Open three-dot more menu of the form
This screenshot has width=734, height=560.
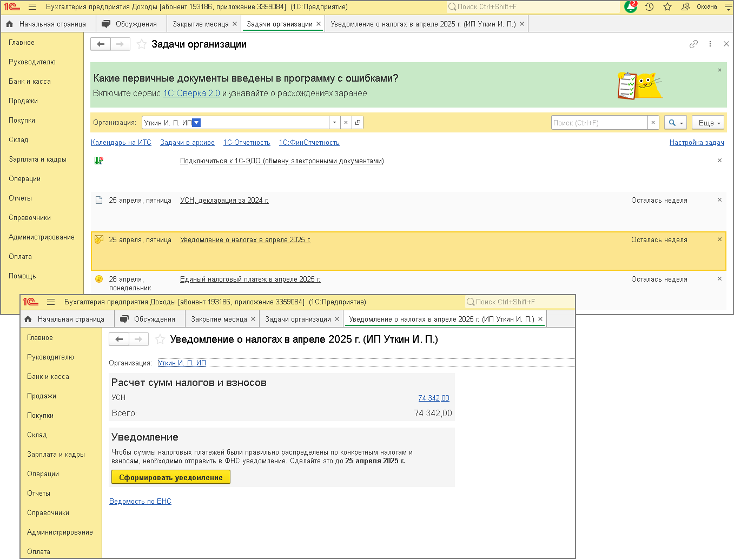[x=710, y=44]
